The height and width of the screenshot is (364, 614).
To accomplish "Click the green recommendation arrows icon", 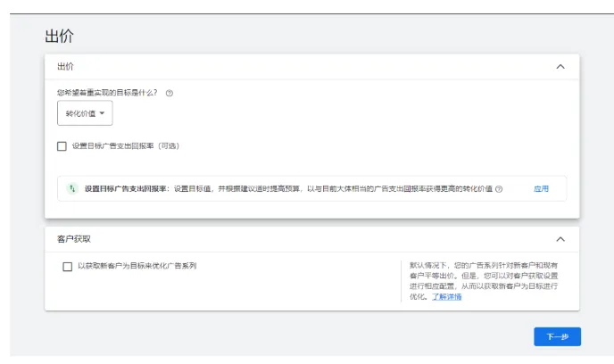I will (72, 188).
